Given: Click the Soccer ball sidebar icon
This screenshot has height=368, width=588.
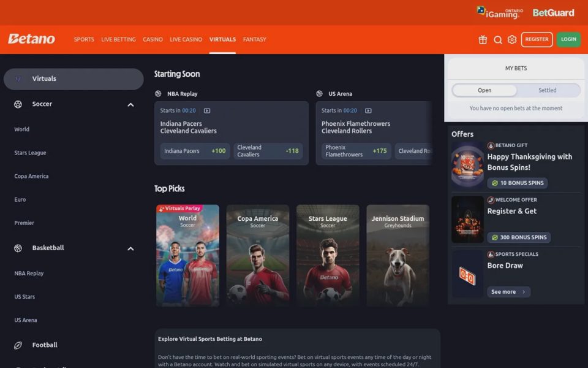Looking at the screenshot, I should (18, 104).
